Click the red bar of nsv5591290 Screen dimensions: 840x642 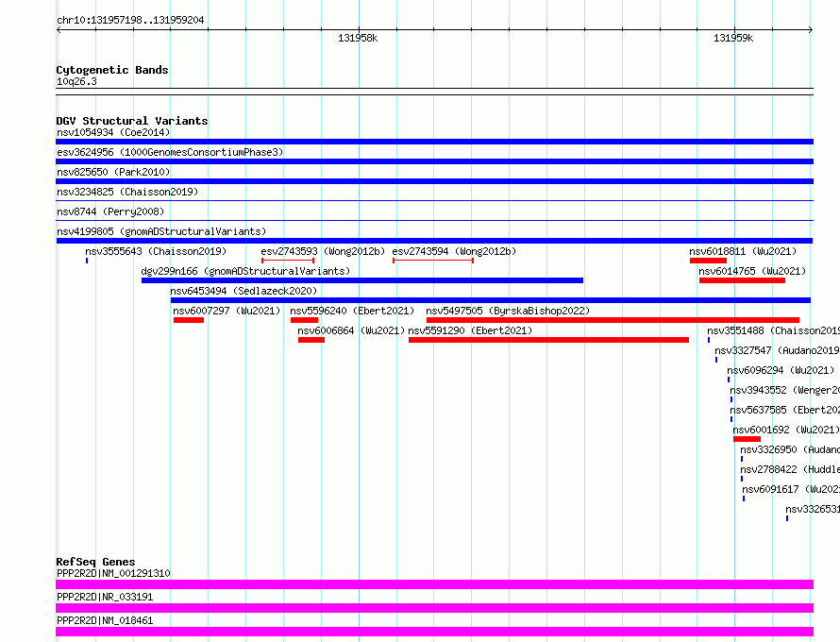tap(548, 340)
